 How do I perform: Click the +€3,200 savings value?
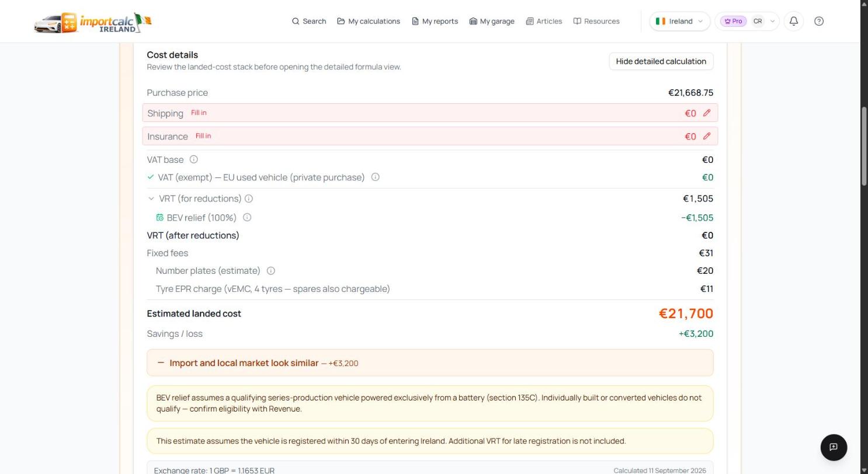pos(696,334)
